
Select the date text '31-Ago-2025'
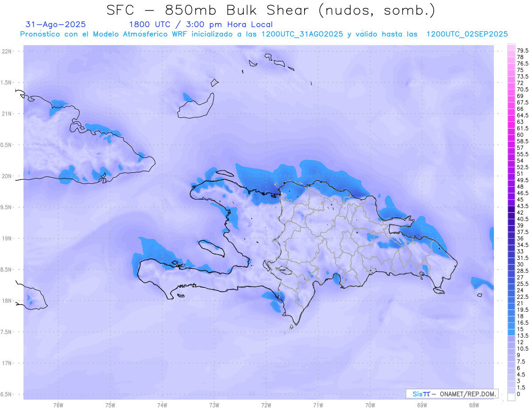coord(56,24)
